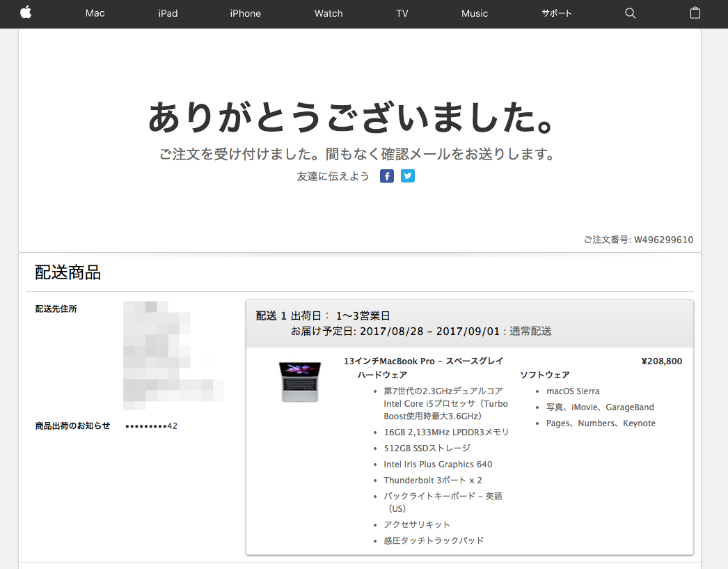Click the ありがとうございました heading
The width and height of the screenshot is (728, 569).
tap(351, 117)
